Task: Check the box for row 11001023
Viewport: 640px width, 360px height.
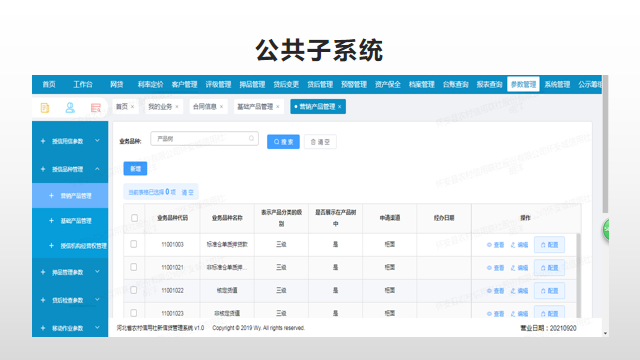Action: pos(133,313)
